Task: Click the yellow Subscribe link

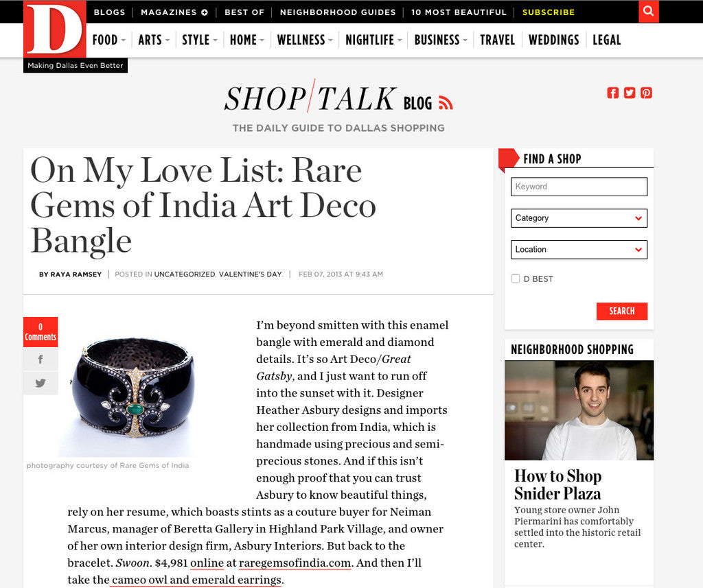Action: click(x=549, y=12)
